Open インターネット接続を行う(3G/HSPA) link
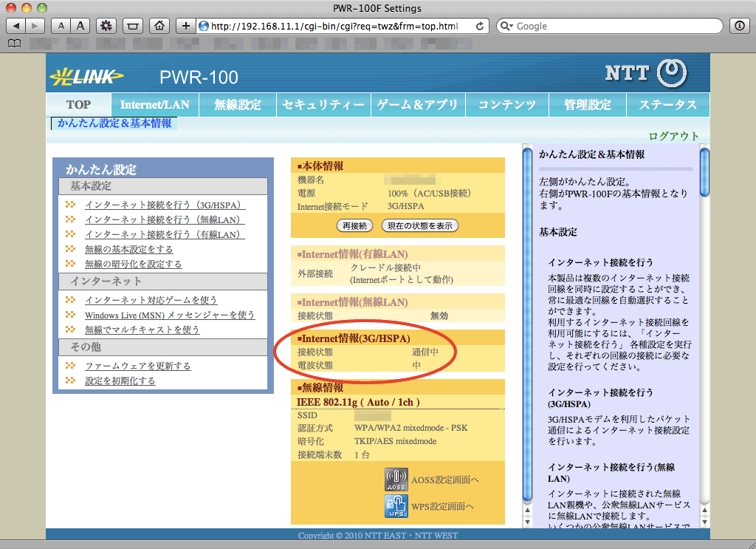 (x=165, y=205)
